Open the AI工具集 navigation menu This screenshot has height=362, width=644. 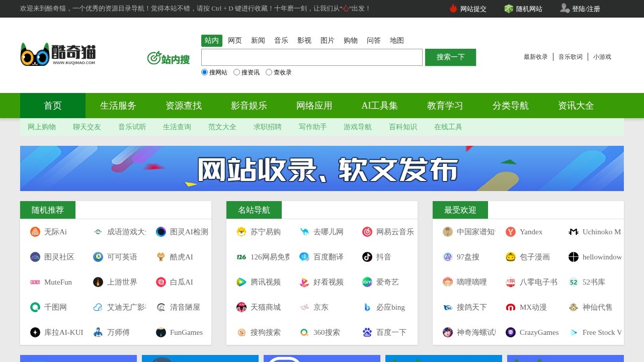380,106
